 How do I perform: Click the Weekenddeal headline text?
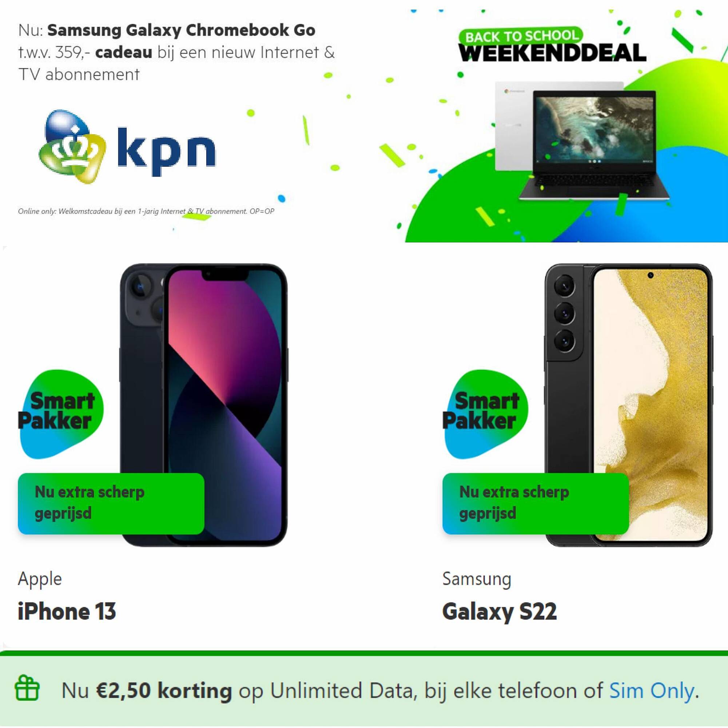tap(552, 53)
